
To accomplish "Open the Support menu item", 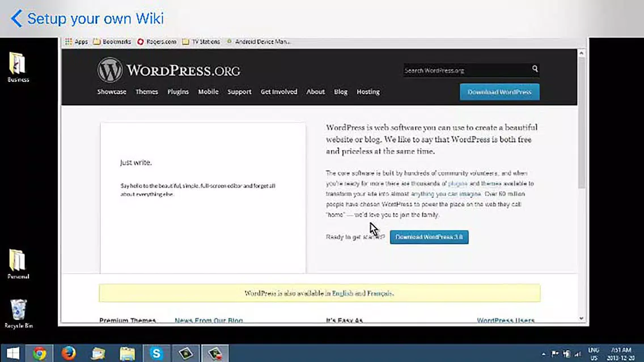I will [239, 92].
